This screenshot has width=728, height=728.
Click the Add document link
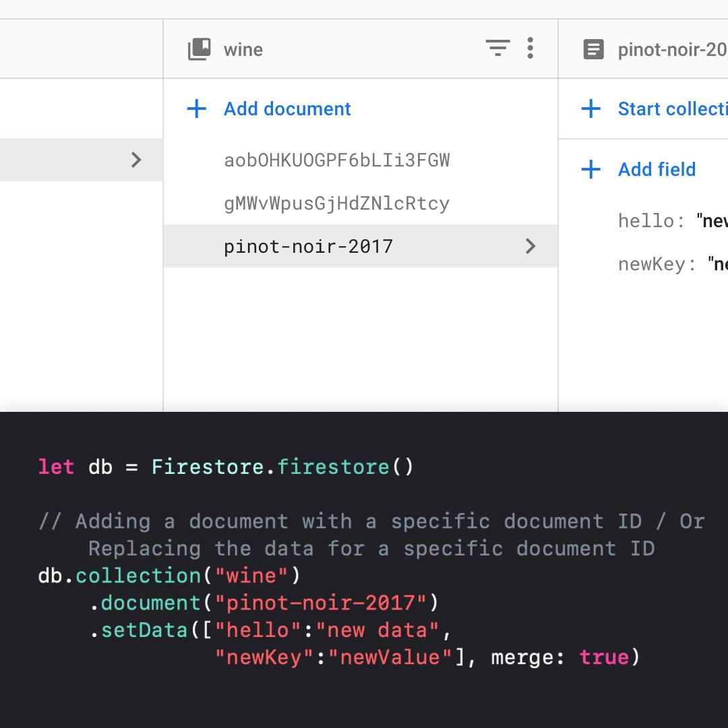click(x=287, y=109)
